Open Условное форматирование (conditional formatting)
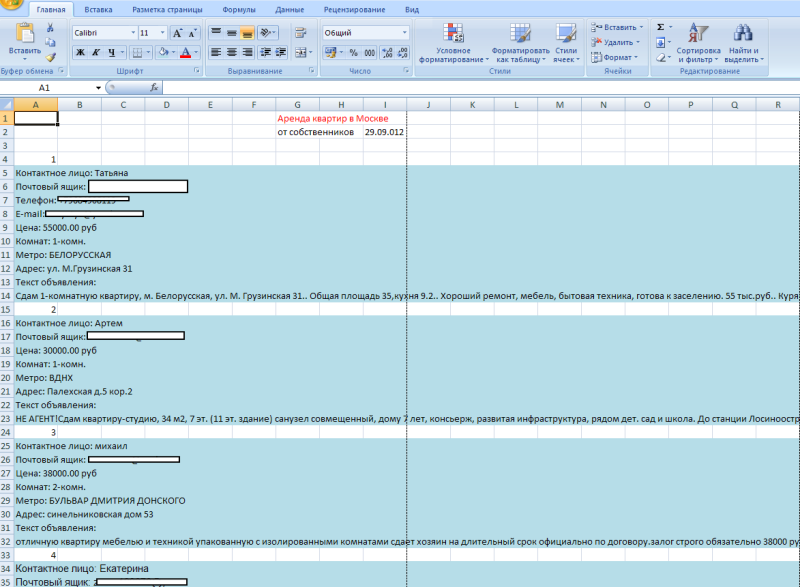The image size is (800, 587). click(453, 43)
